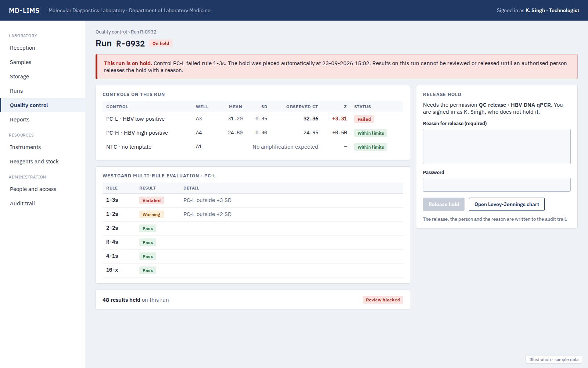
Task: Open Quality control section
Action: pos(42,105)
